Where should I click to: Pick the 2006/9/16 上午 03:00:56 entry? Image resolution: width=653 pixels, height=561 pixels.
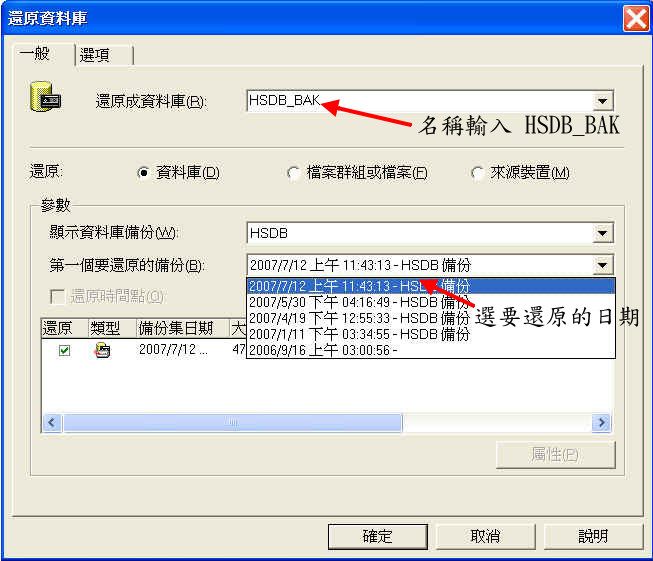click(431, 350)
